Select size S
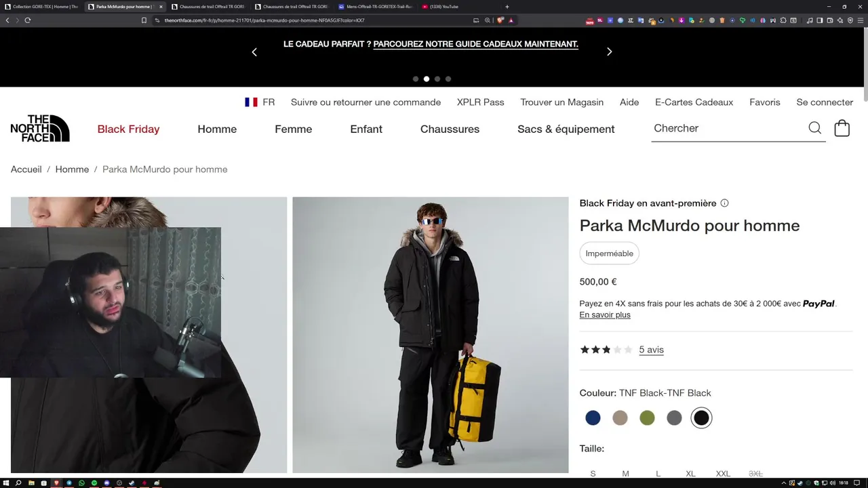Image resolution: width=868 pixels, height=488 pixels. 593,474
